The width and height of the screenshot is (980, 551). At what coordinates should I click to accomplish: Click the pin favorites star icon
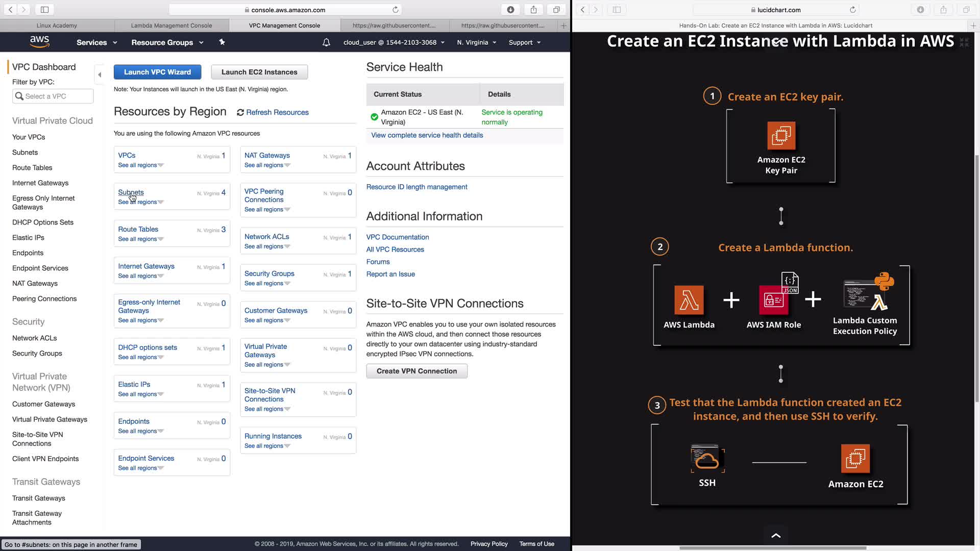point(222,42)
